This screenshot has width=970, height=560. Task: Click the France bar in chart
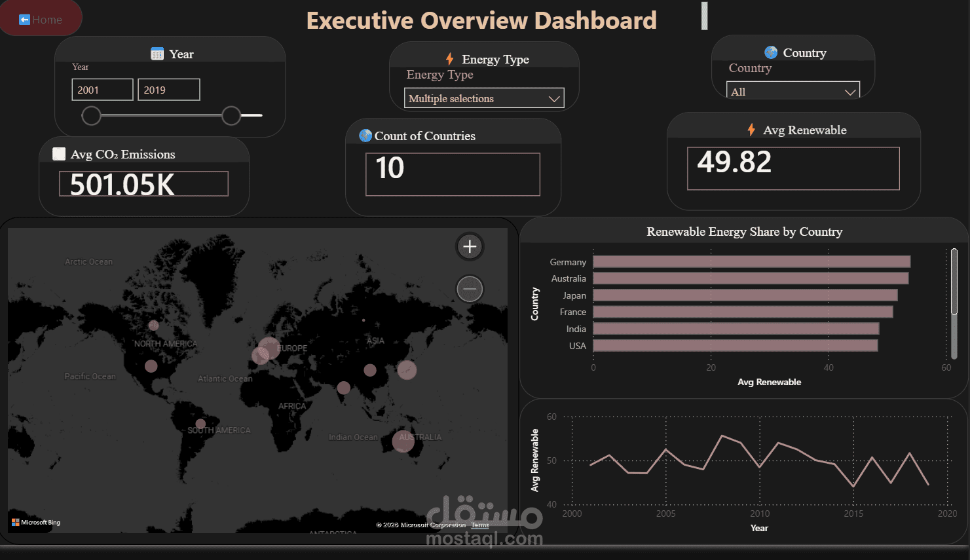pyautogui.click(x=743, y=312)
